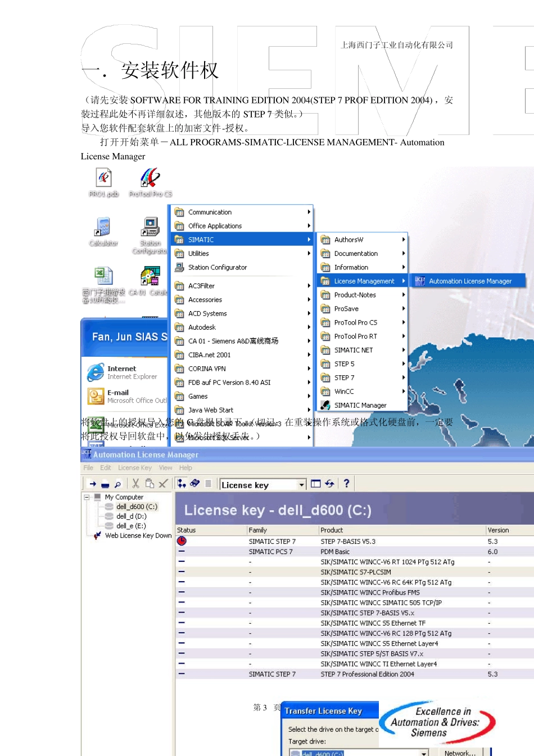
Task: Click the refresh toolbar icon
Action: [x=329, y=484]
